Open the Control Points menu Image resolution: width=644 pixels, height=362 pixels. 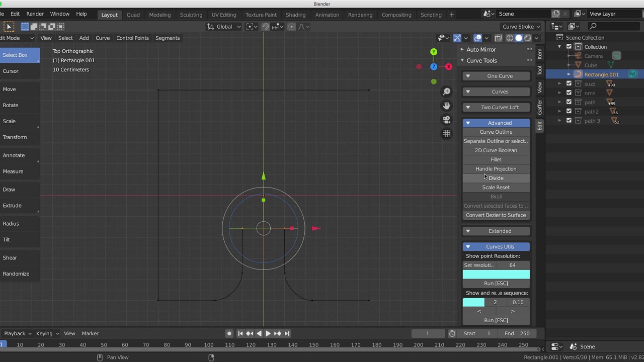(132, 38)
